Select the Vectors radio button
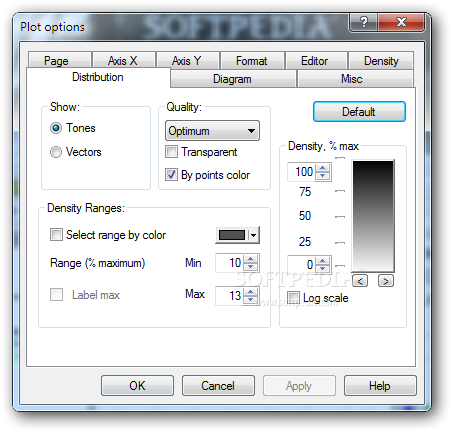 point(56,152)
